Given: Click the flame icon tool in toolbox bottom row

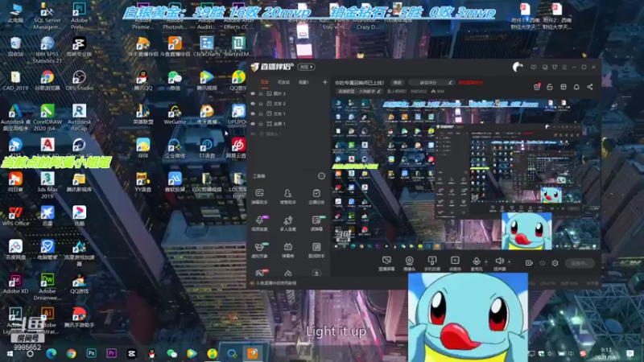Looking at the screenshot, I should point(288,273).
